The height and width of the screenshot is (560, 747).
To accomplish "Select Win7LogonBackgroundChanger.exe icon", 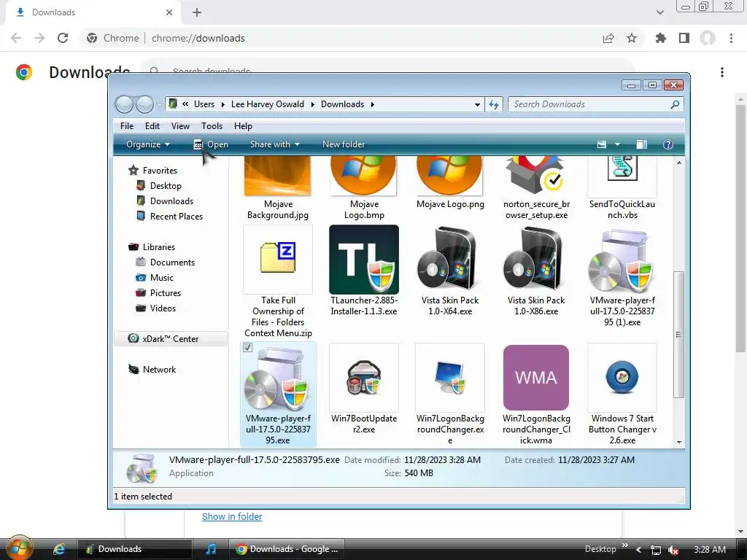I will coord(449,377).
